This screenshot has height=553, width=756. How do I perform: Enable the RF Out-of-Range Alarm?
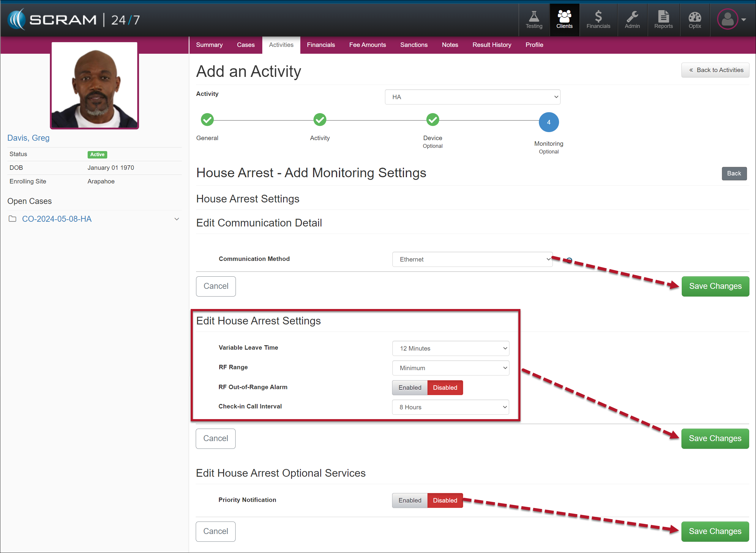410,387
